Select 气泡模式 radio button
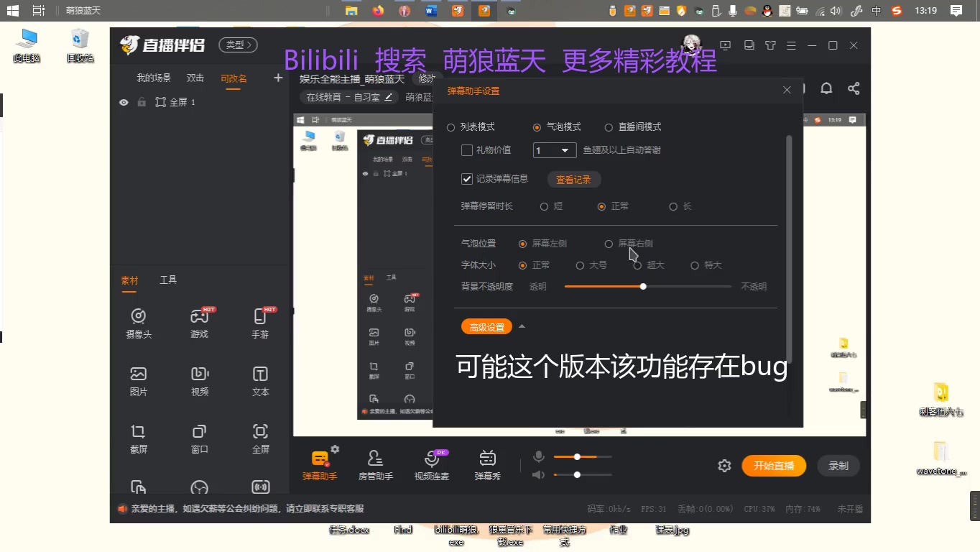 (x=537, y=127)
